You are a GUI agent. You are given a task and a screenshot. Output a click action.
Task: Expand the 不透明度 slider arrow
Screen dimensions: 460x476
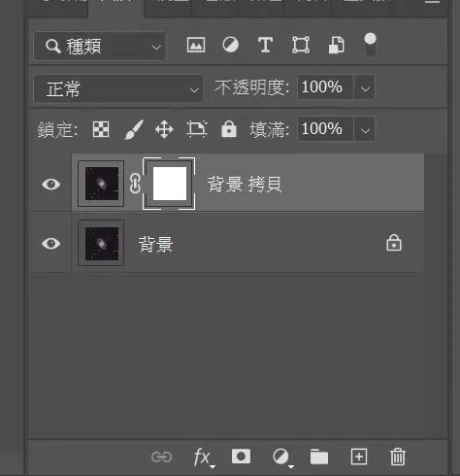365,88
